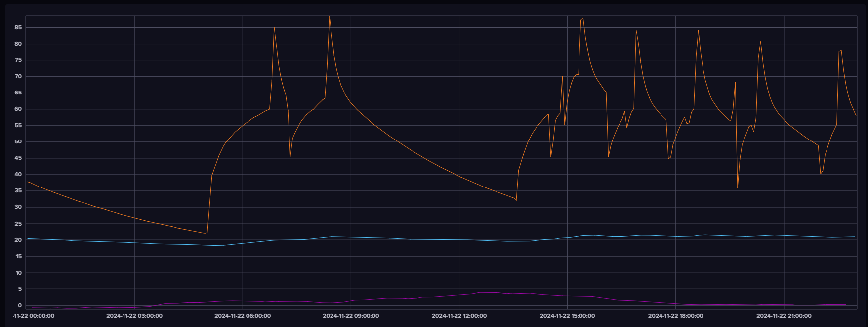Viewport: 868px width, 327px height.
Task: Click the blue line at the 12:00 gridline
Action: (x=459, y=240)
